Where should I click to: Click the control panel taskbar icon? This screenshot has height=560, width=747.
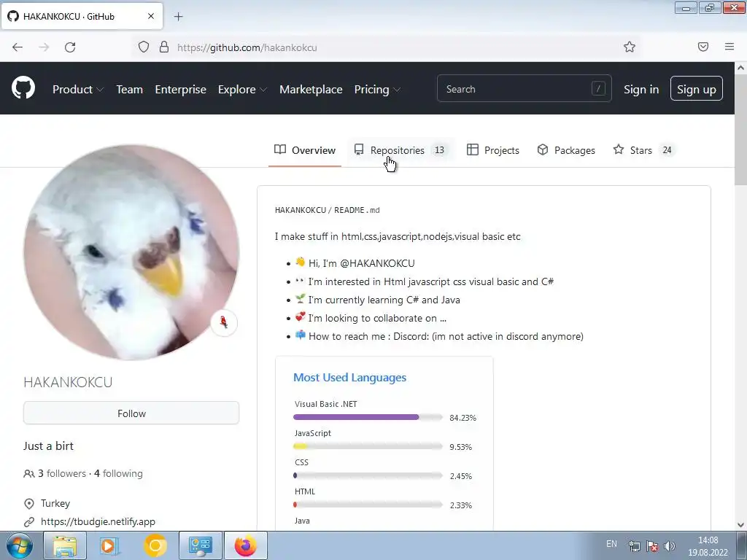click(200, 545)
